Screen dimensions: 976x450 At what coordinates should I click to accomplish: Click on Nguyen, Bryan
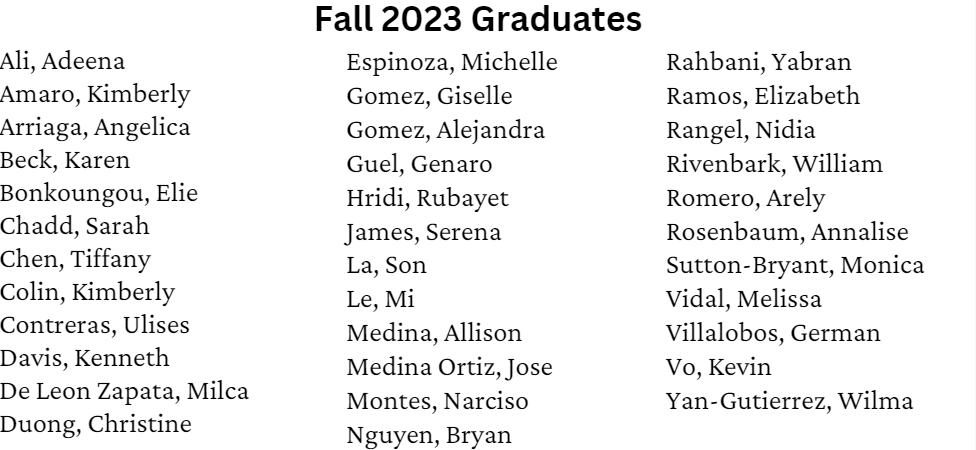[429, 435]
